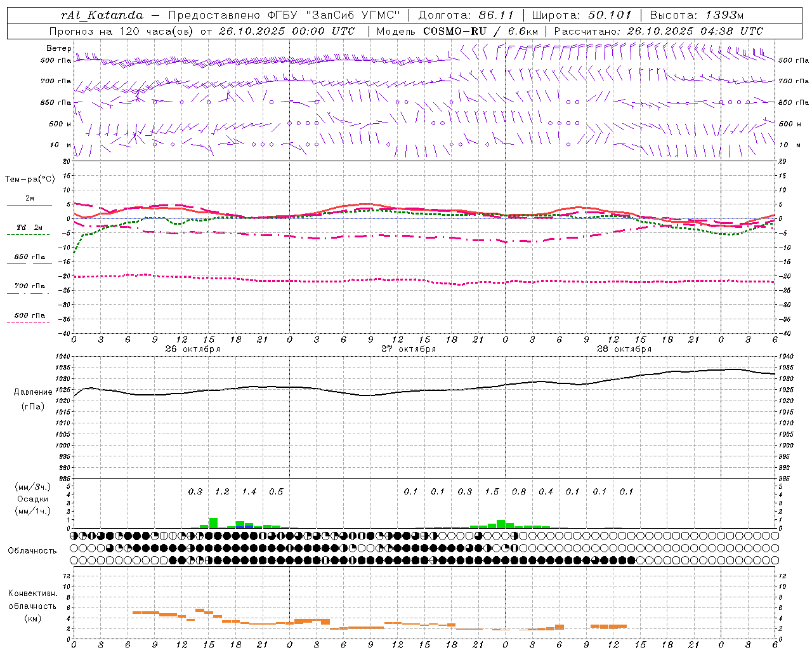The width and height of the screenshot is (812, 650).
Task: Click the Облачность row label
Action: click(x=32, y=550)
